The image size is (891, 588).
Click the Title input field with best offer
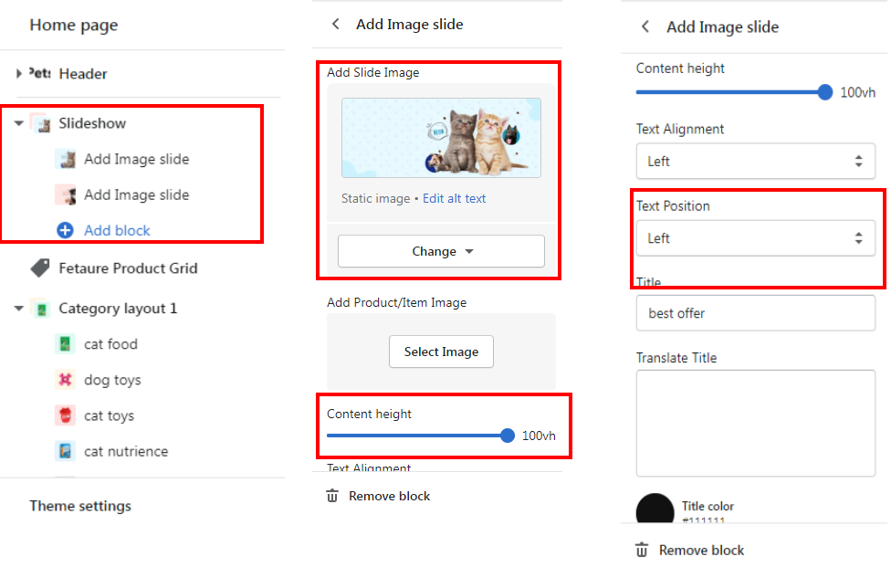755,313
